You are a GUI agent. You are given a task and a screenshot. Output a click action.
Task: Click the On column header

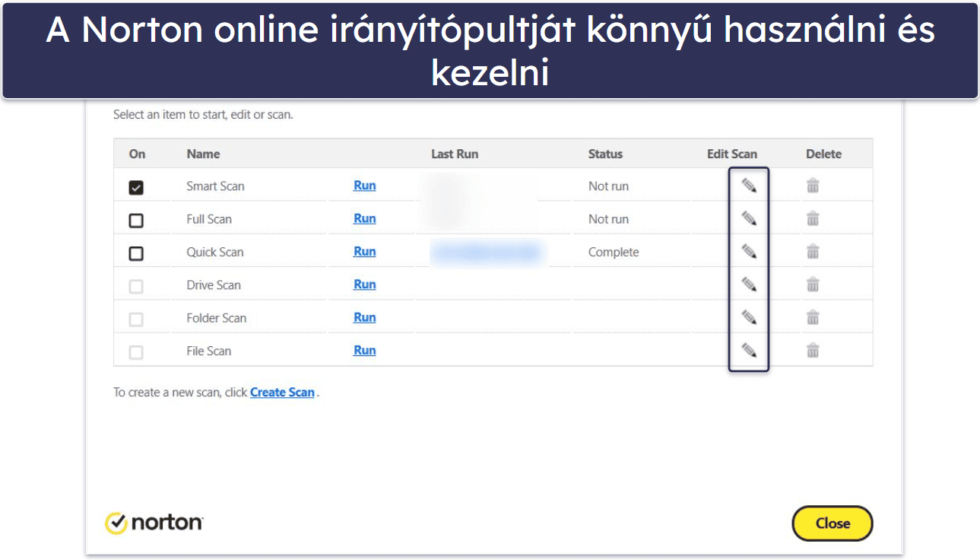click(137, 154)
